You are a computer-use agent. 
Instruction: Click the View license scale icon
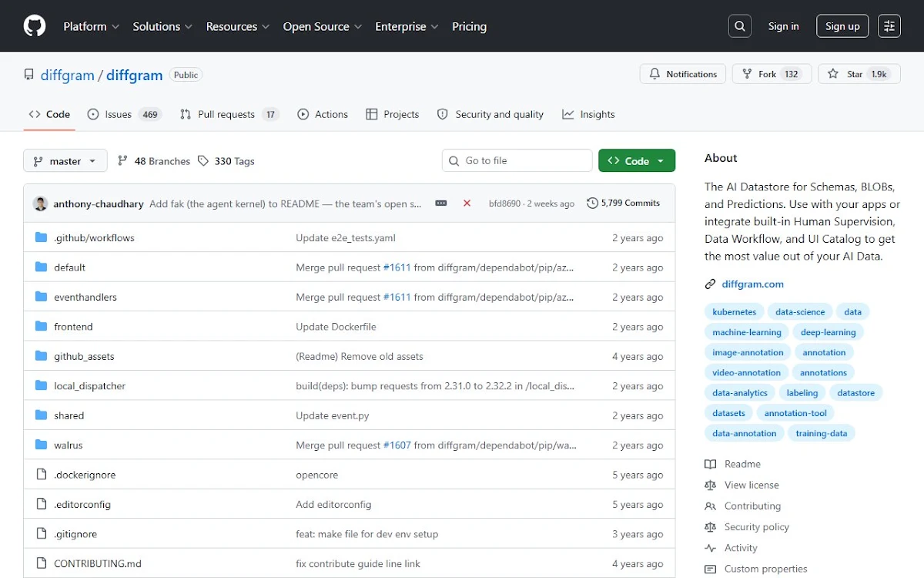pos(710,485)
